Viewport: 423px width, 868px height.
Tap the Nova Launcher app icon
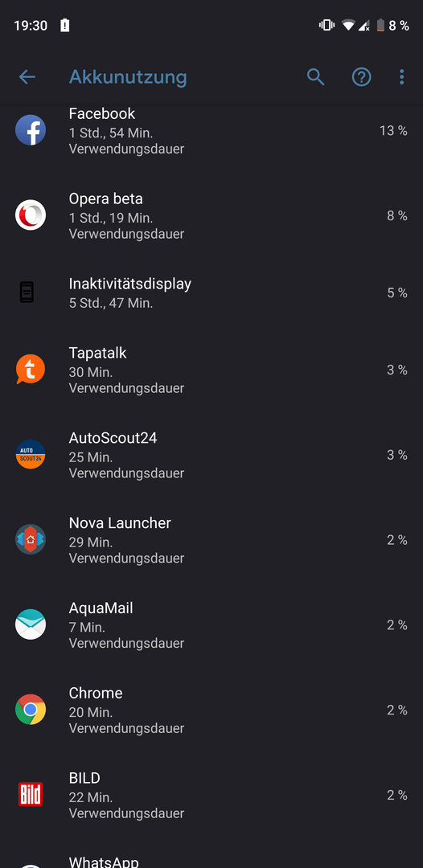click(31, 540)
